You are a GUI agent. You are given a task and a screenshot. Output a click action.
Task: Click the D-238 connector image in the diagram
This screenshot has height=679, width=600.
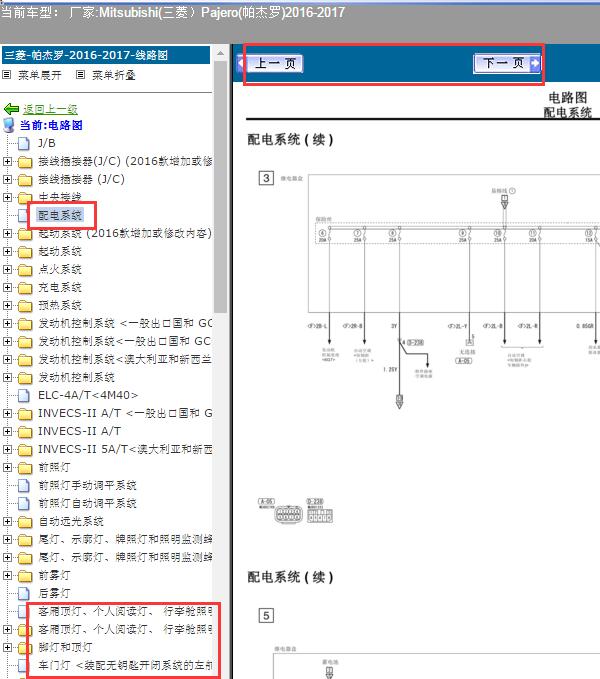click(x=320, y=515)
